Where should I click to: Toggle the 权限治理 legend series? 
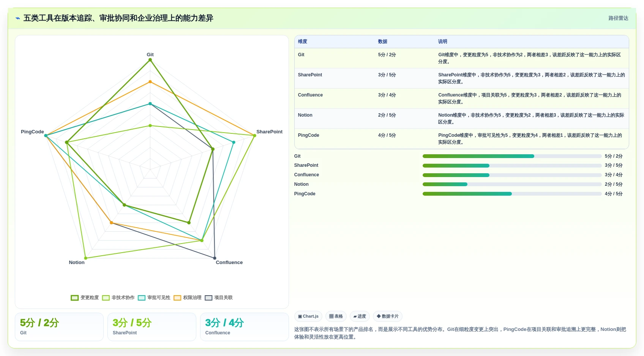coord(188,297)
